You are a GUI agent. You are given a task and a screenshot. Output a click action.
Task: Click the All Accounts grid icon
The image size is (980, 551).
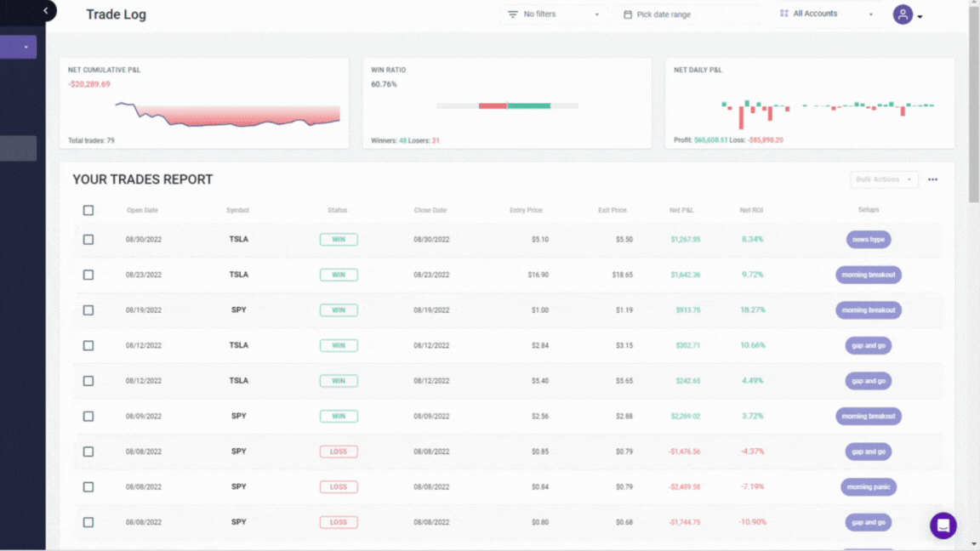(x=783, y=13)
